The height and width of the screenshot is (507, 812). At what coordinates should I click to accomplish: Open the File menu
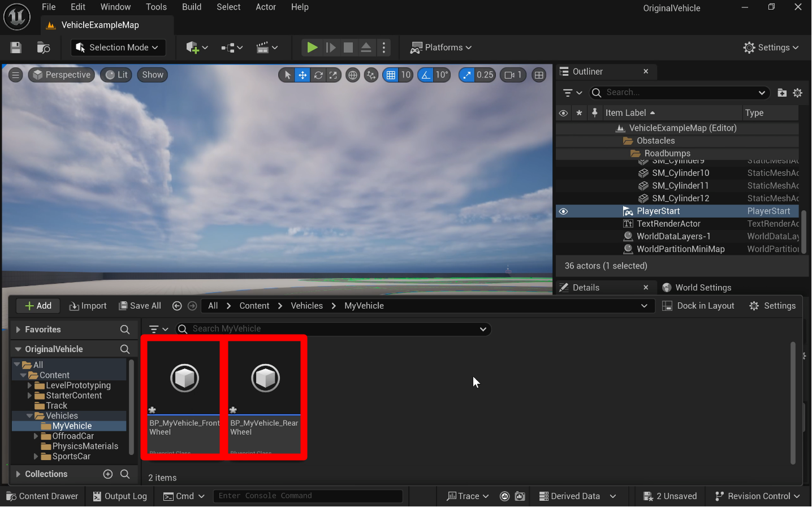pyautogui.click(x=49, y=7)
